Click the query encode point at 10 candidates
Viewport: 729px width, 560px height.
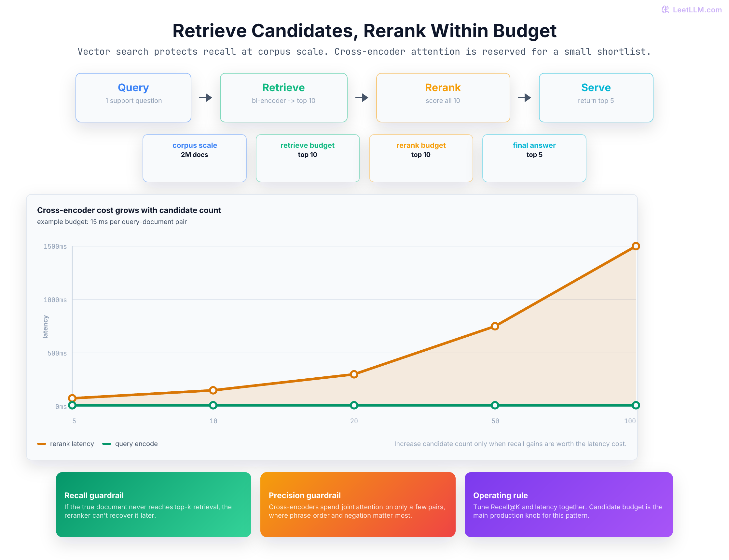pos(213,405)
